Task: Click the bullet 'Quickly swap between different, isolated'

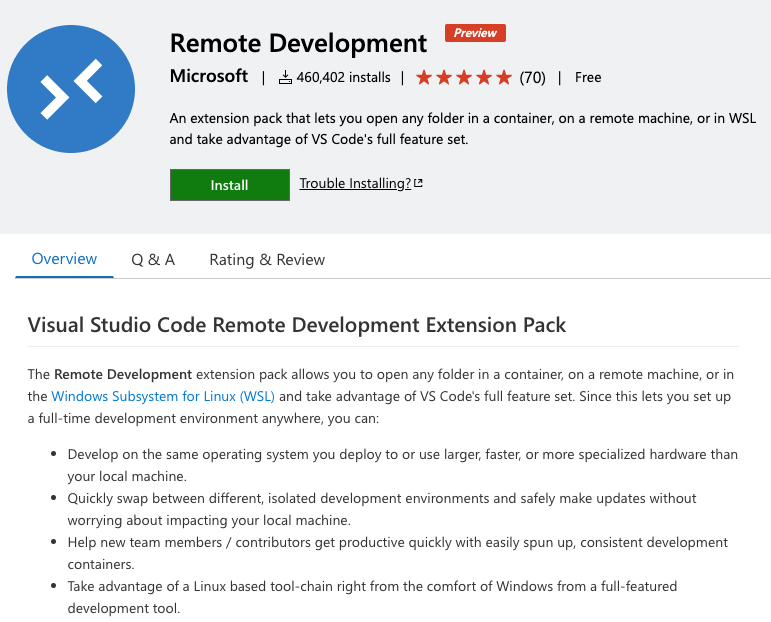Action: click(x=382, y=509)
